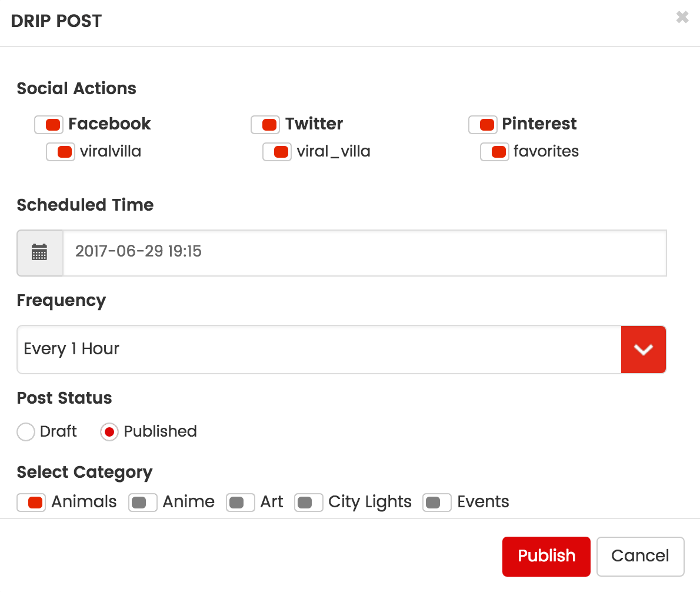Close the Drip Post dialog
700x592 pixels.
[x=682, y=18]
